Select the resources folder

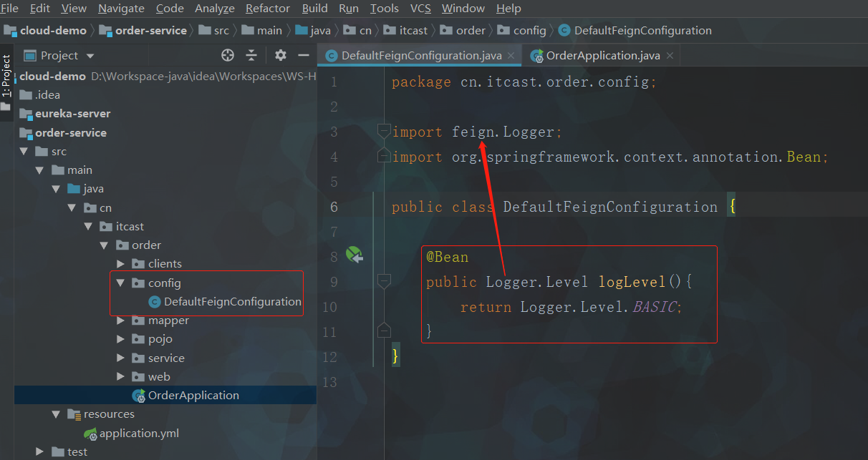[x=101, y=413]
